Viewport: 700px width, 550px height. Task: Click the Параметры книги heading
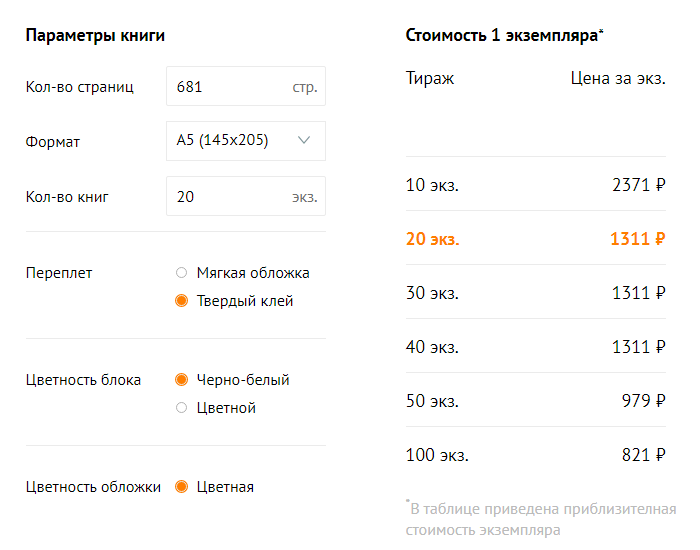[x=95, y=36]
